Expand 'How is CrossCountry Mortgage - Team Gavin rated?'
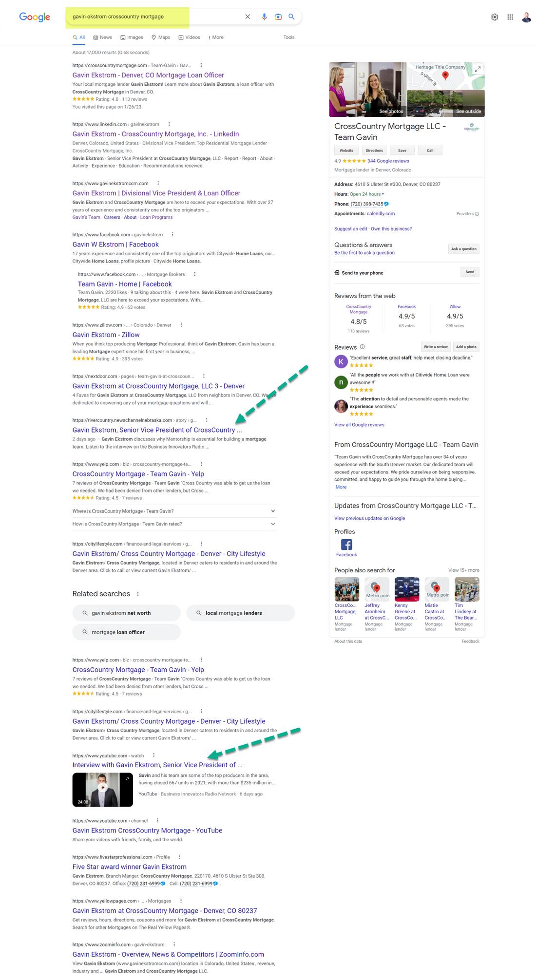Screen dimensions: 536x980 tap(174, 524)
